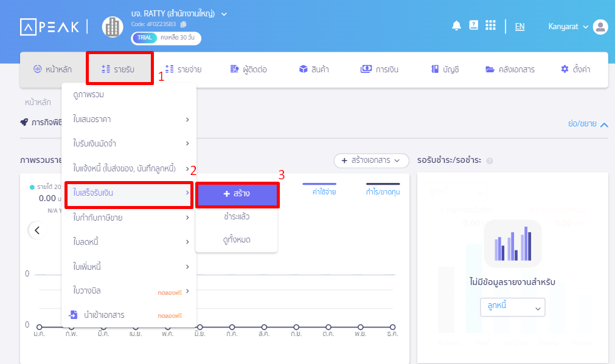Click the company building logo icon
This screenshot has width=615, height=364.
(x=112, y=27)
